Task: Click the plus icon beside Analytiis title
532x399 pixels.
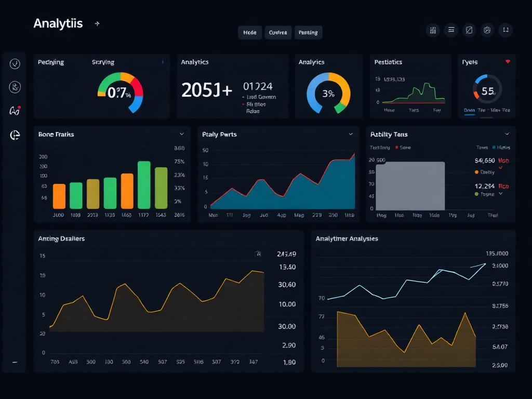Action: tap(97, 24)
